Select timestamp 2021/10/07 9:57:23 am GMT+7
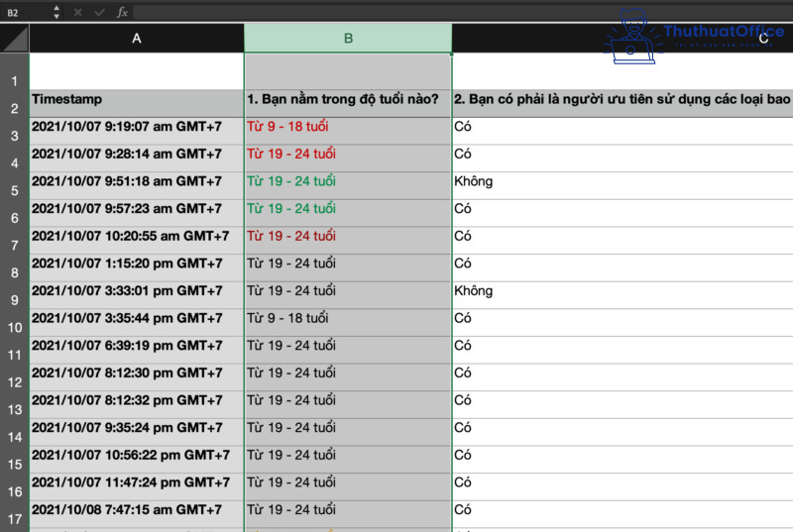The image size is (793, 532). click(137, 213)
